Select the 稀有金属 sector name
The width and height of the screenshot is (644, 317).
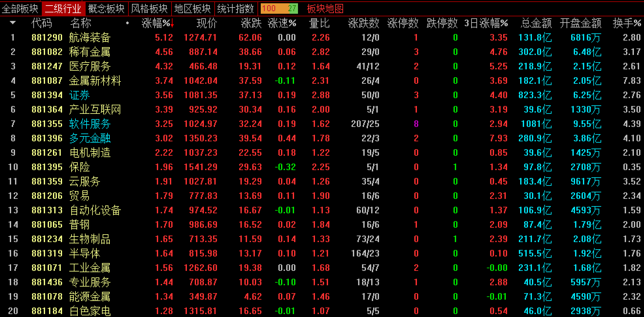[90, 52]
